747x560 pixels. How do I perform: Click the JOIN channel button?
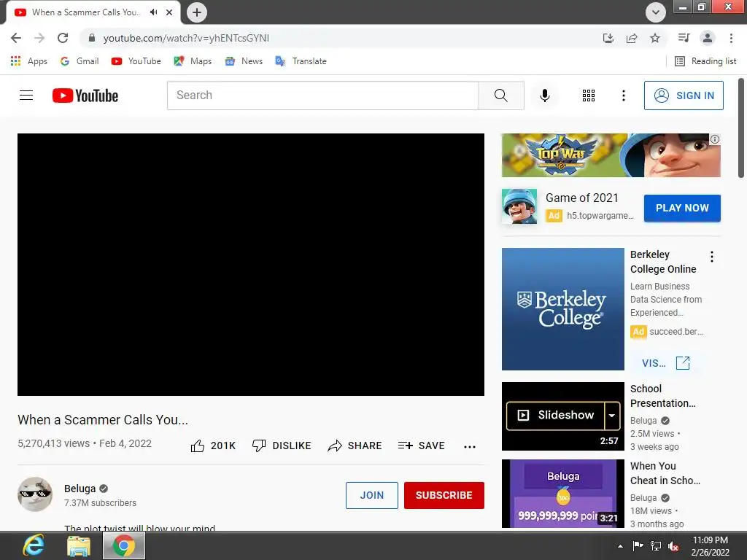click(x=372, y=495)
